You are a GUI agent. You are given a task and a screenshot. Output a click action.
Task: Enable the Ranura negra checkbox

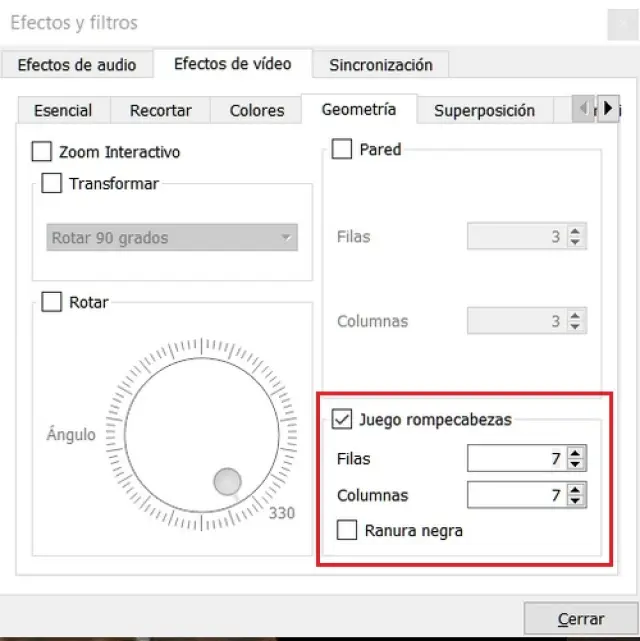click(x=347, y=531)
